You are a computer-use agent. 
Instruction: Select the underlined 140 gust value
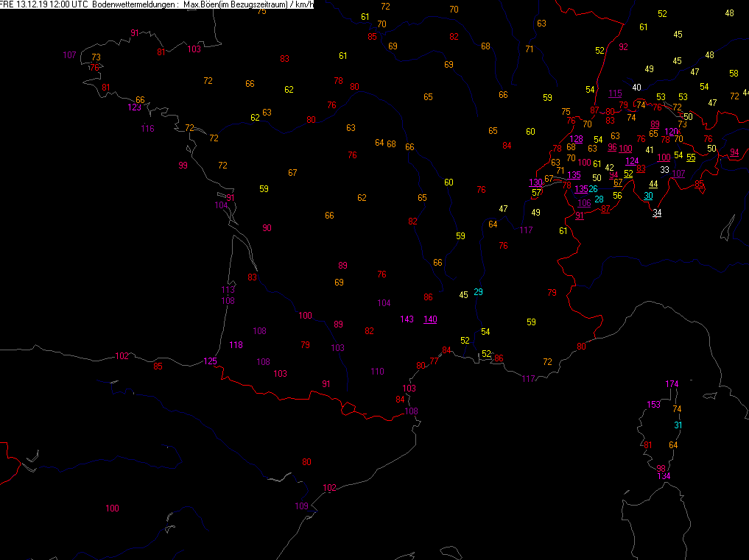click(430, 319)
